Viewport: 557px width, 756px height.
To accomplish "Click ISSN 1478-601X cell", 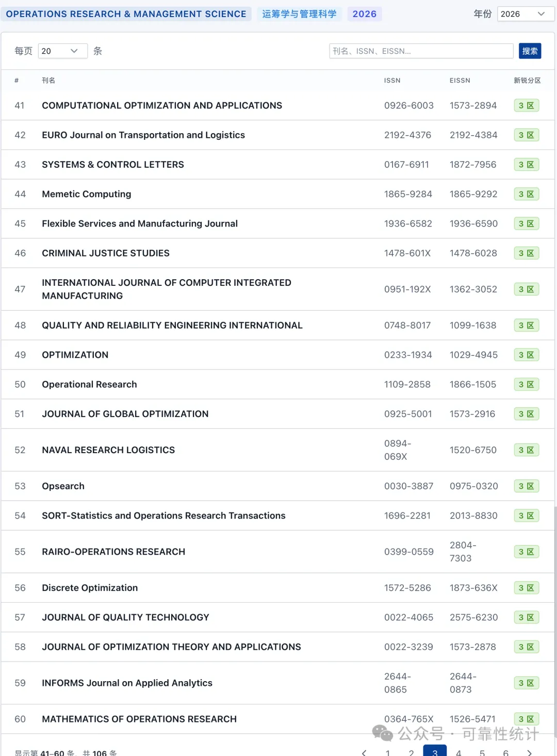I will pos(407,253).
